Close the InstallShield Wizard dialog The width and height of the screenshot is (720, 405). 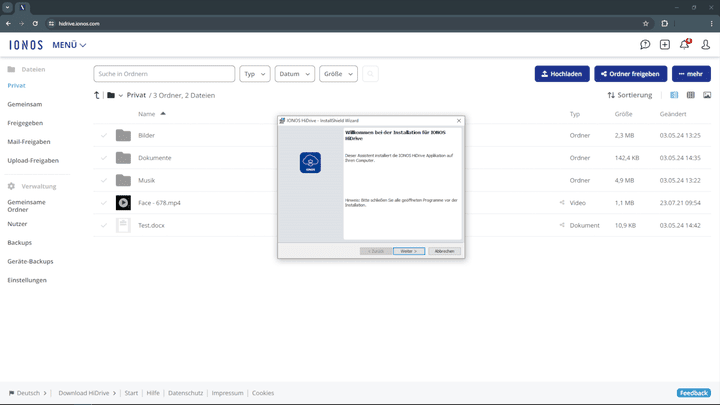pos(459,121)
